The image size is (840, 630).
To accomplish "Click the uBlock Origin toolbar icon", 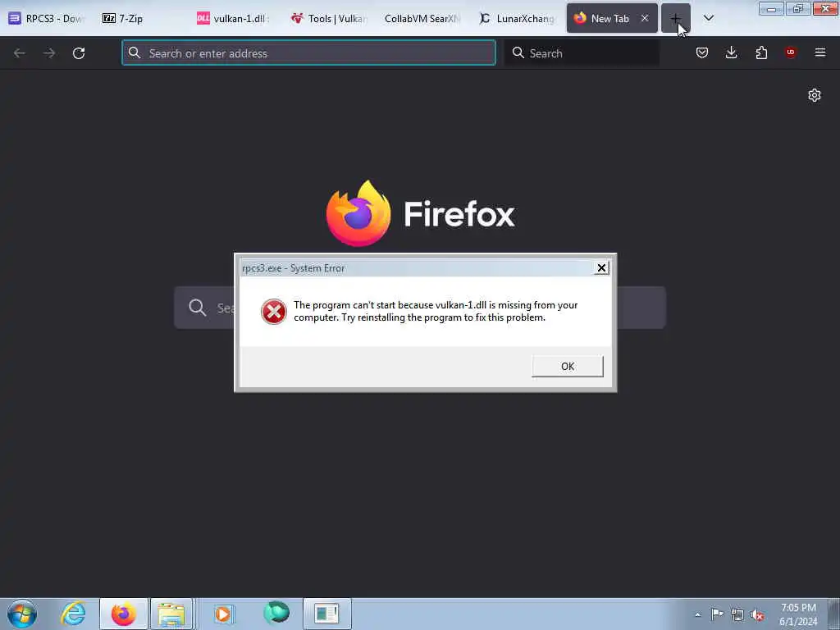I will pos(790,52).
